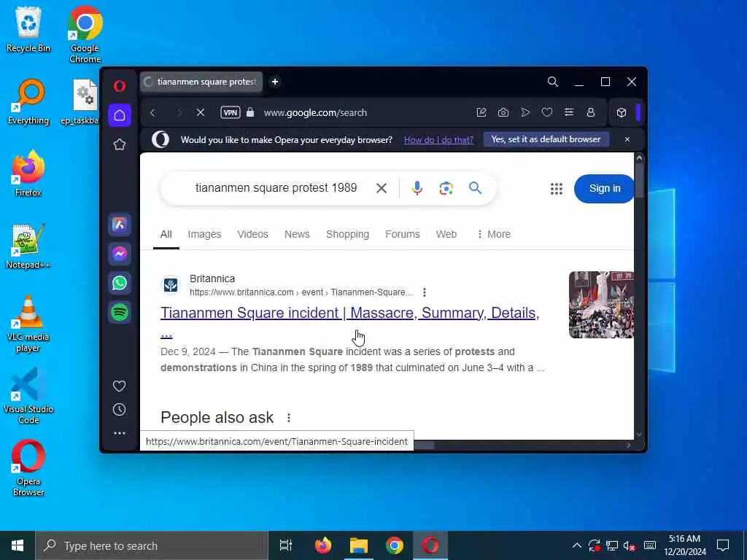Open the 'People also ask' three-dots options
Screen dimensions: 747x560
pos(288,418)
